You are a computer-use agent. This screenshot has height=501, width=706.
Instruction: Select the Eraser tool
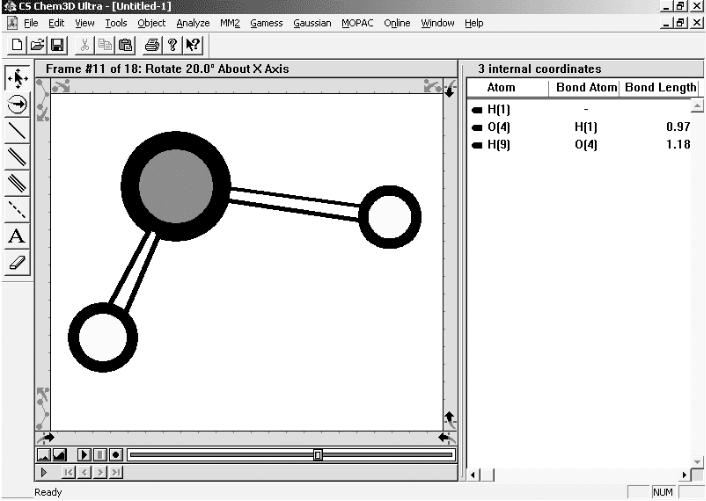[17, 262]
